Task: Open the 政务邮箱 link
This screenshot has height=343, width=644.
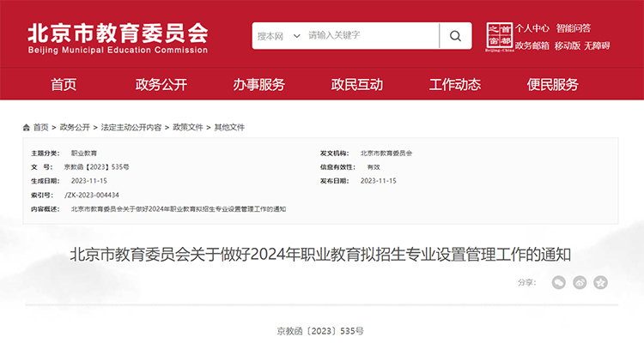Action: [x=532, y=45]
